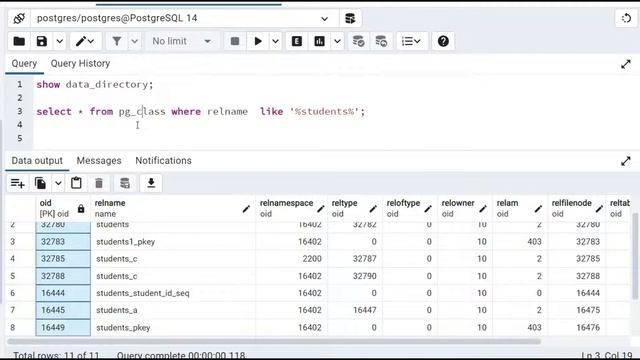
Task: Select row number 7 header
Action: (x=20, y=310)
